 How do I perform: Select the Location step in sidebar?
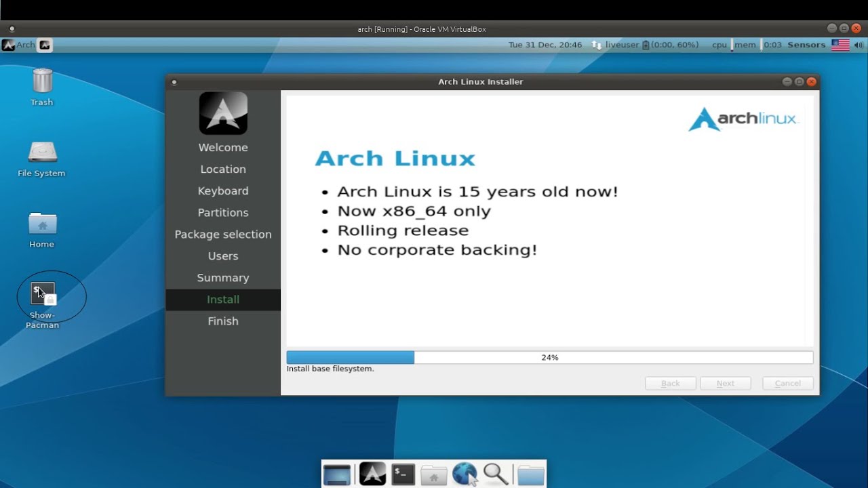pyautogui.click(x=223, y=169)
